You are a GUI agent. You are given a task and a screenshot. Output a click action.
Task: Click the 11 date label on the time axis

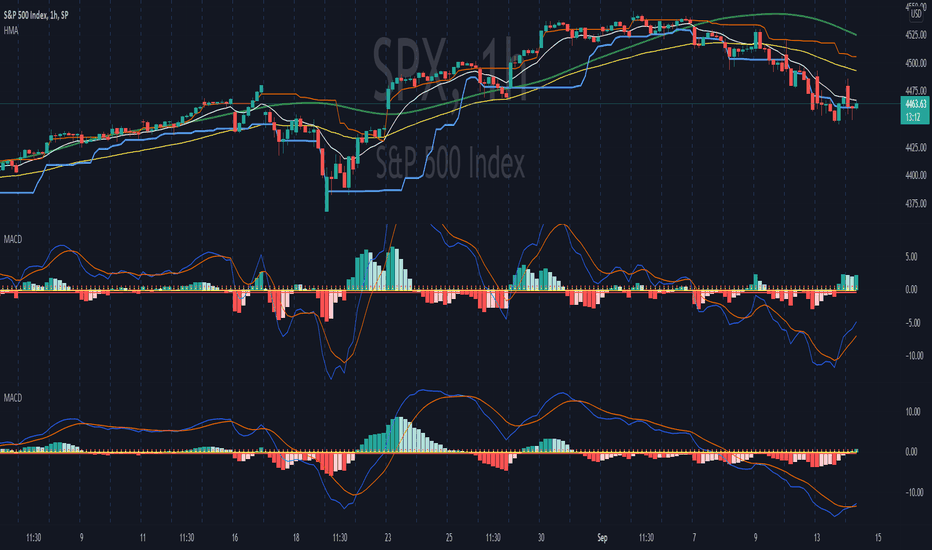pyautogui.click(x=143, y=538)
